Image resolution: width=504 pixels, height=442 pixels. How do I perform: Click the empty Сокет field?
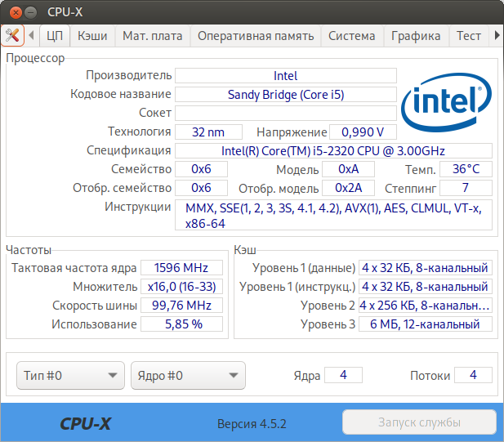(x=286, y=113)
